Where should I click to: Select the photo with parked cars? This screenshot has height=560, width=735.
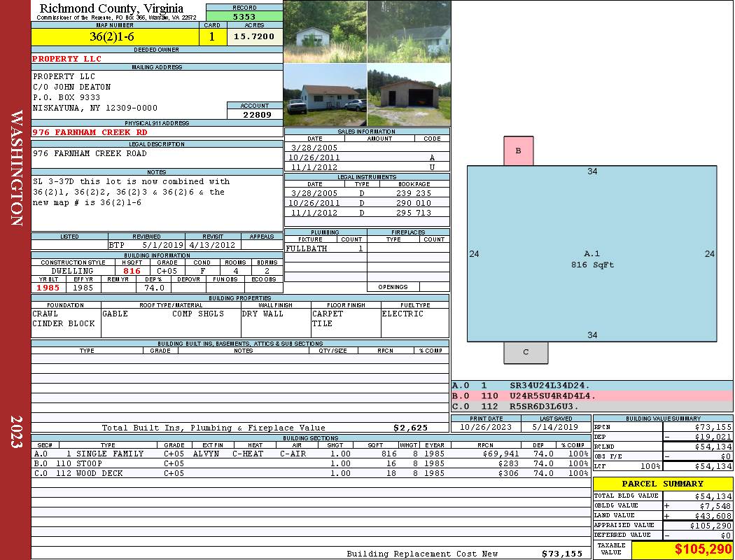325,95
